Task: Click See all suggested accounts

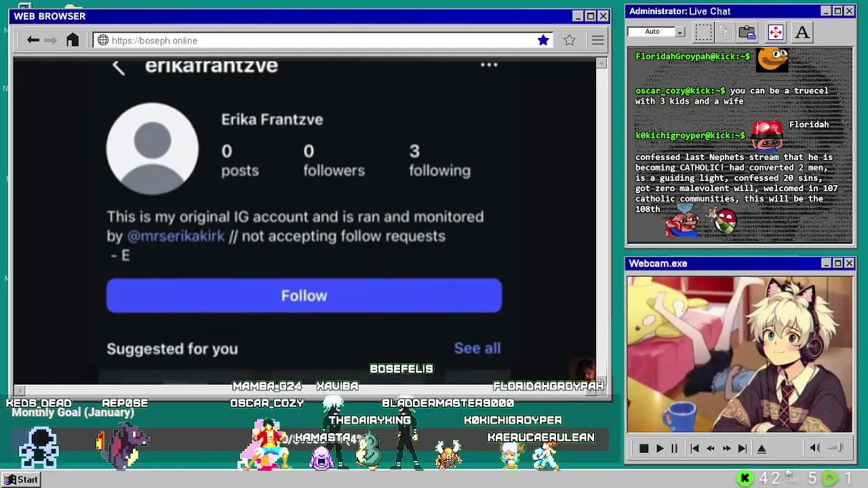Action: (477, 348)
